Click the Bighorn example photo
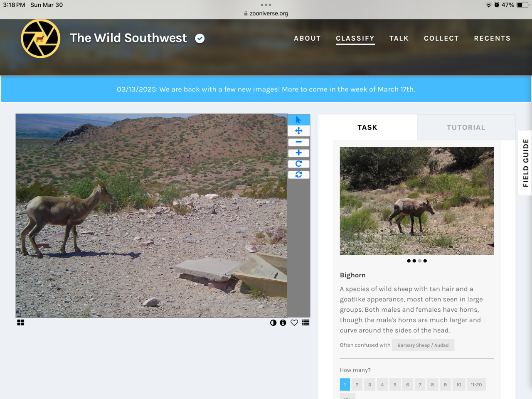Screen dimensions: 532x399 [417, 201]
